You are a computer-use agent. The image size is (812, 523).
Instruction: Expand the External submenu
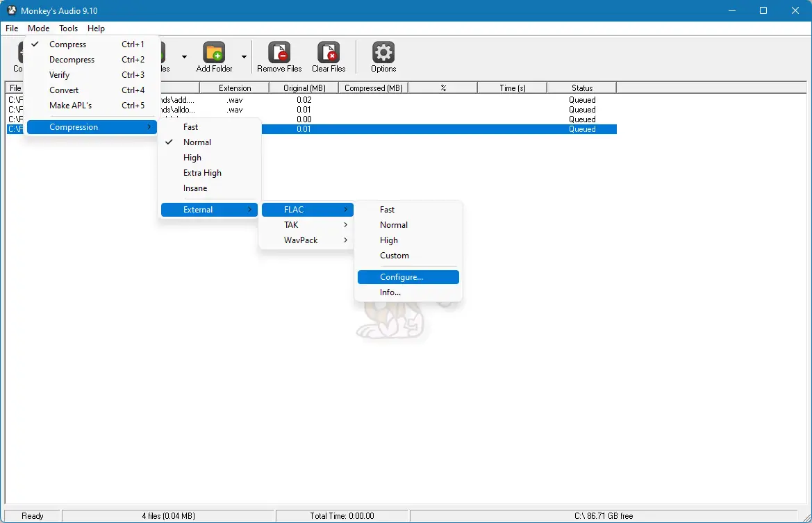[209, 210]
